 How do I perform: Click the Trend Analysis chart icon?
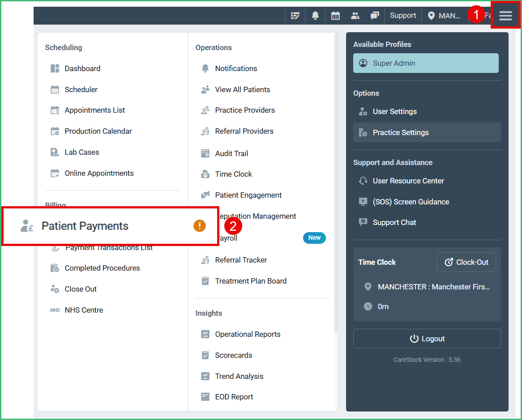click(205, 376)
